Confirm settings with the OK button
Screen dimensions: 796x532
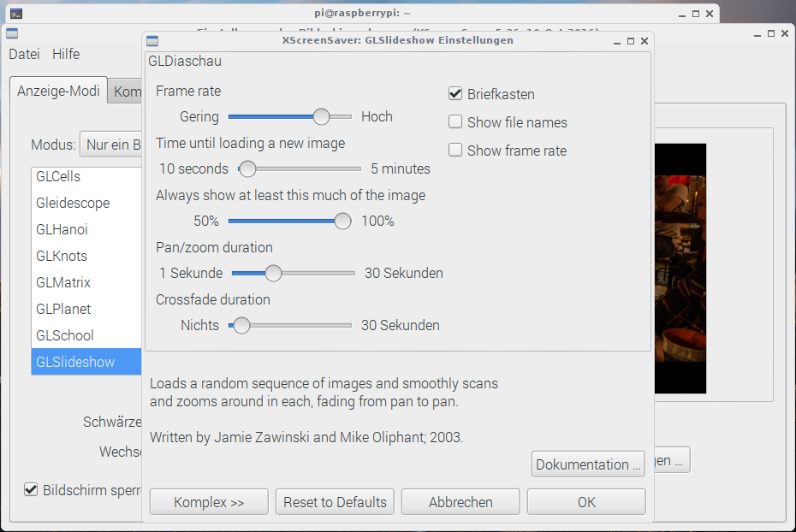tap(587, 502)
